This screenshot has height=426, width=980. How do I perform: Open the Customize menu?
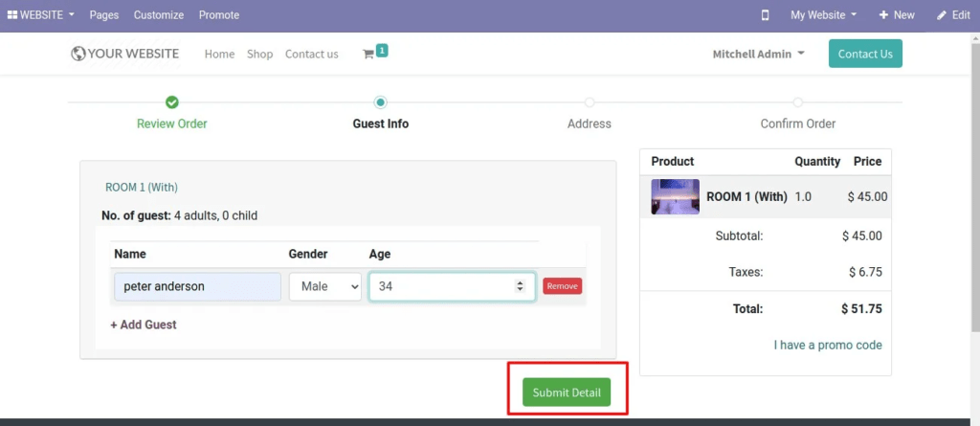click(x=159, y=15)
